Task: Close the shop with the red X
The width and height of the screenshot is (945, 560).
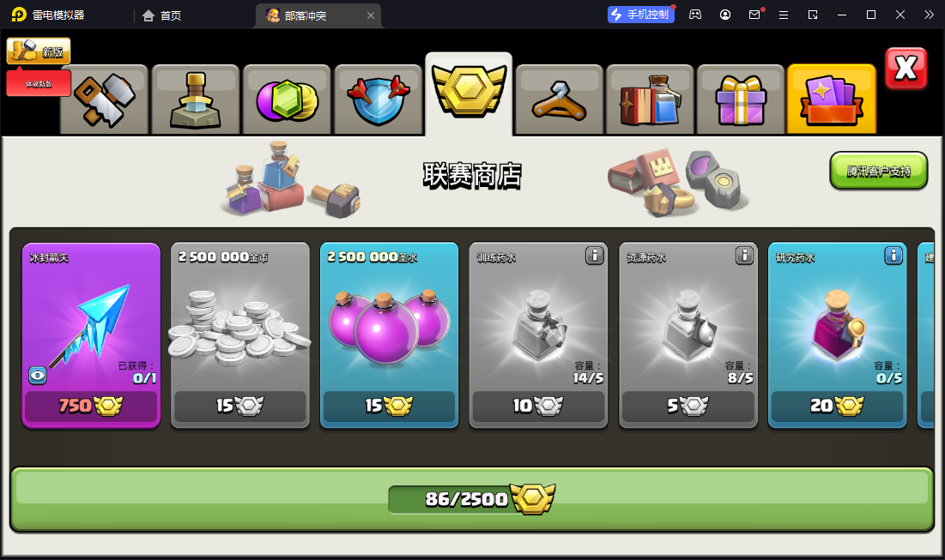Action: pyautogui.click(x=906, y=68)
